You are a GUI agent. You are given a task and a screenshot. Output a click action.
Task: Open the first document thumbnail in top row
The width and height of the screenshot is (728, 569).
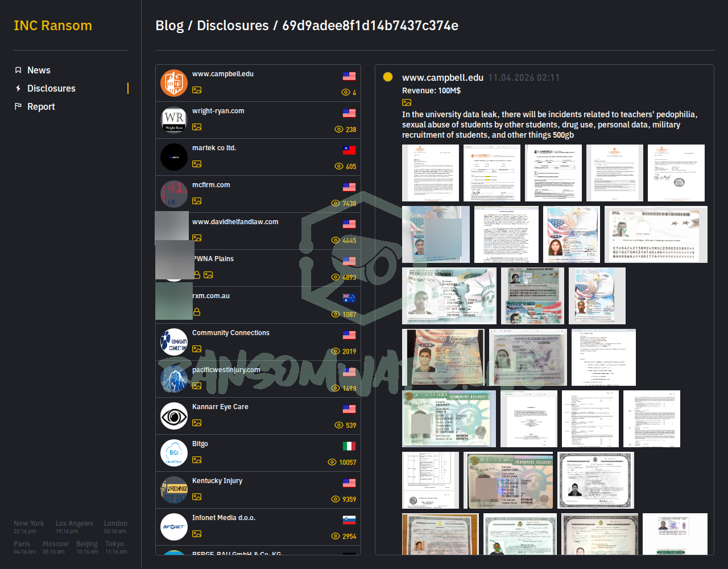click(430, 173)
